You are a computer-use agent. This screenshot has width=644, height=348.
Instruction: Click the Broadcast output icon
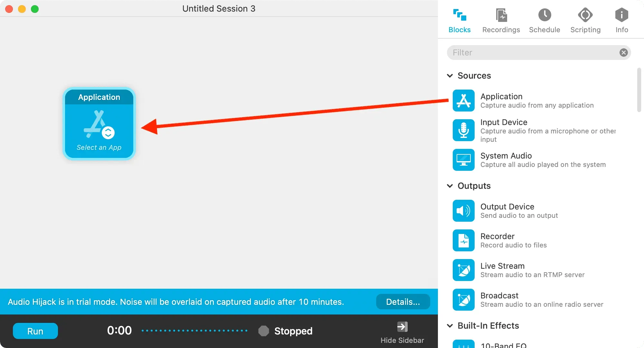[463, 300]
